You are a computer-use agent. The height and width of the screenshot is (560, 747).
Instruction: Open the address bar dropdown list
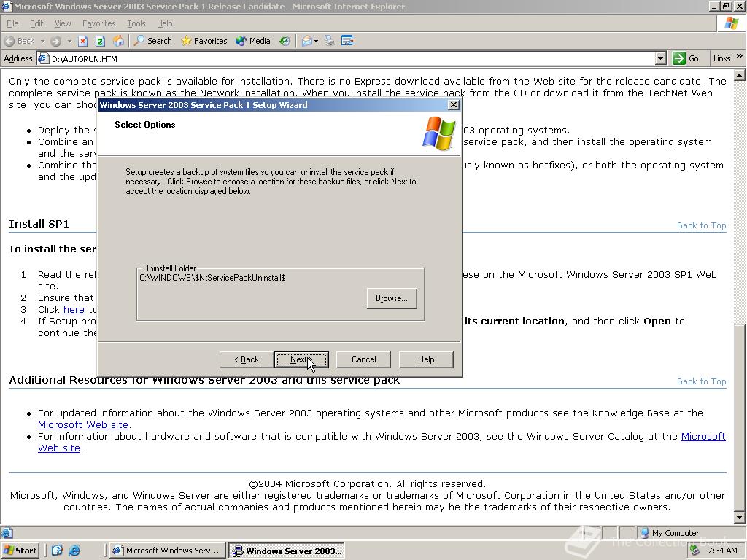(x=660, y=58)
